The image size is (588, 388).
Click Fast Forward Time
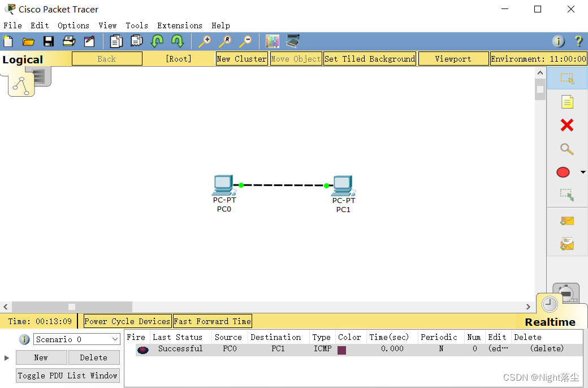pos(212,321)
